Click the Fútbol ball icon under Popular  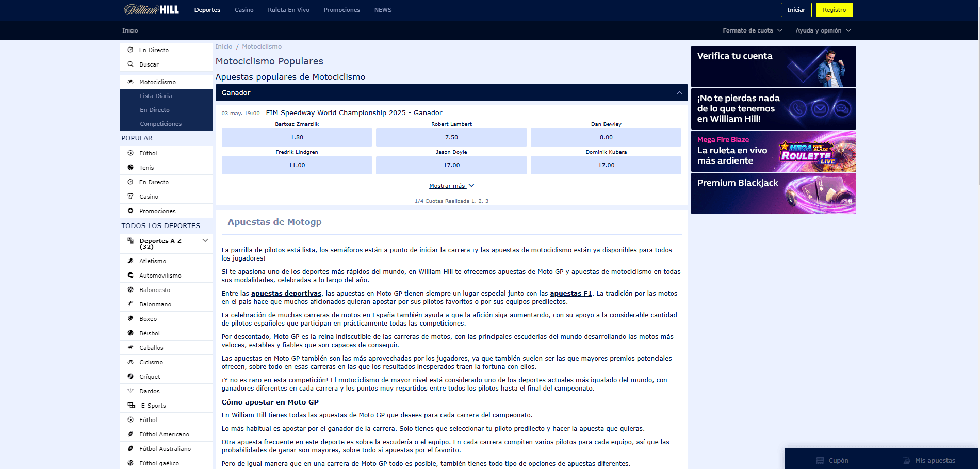point(130,153)
